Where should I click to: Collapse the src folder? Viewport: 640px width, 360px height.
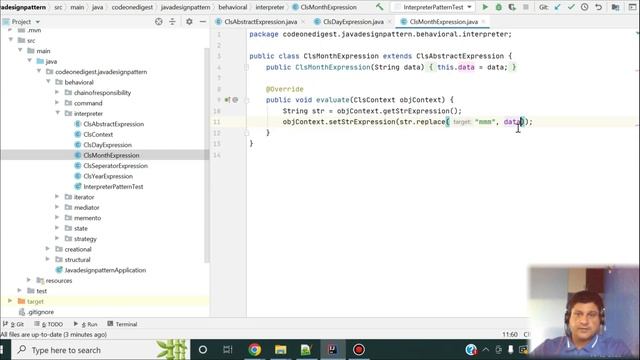click(x=11, y=40)
